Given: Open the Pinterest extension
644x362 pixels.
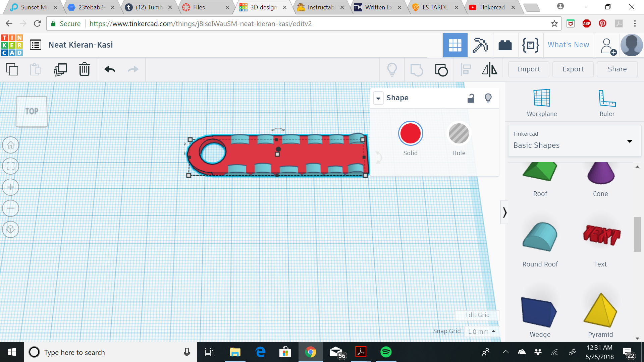Looking at the screenshot, I should tap(602, 23).
